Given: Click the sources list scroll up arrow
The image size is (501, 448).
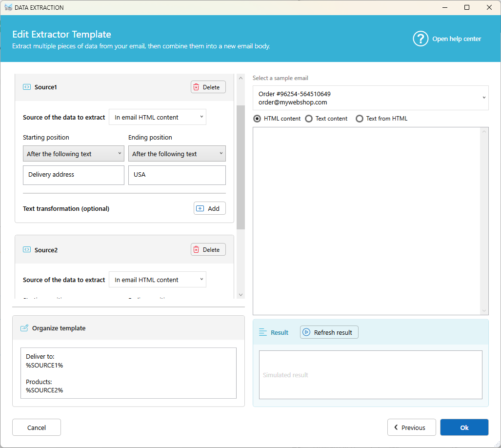Looking at the screenshot, I should pos(241,78).
